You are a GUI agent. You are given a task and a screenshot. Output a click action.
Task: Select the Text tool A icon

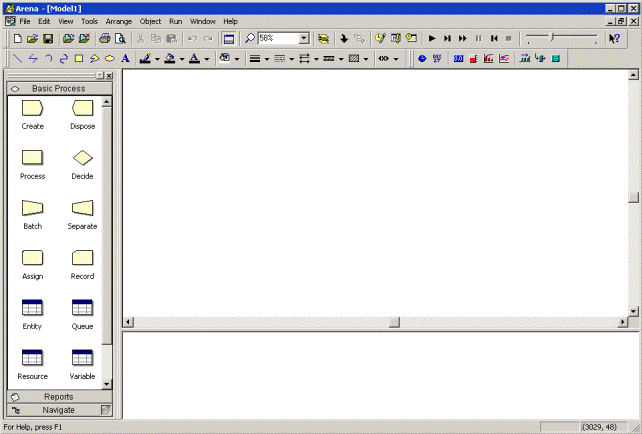125,59
